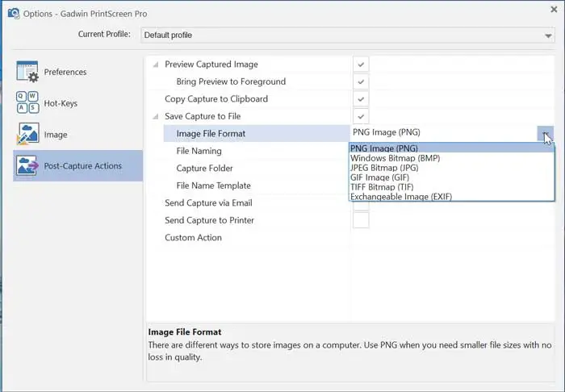
Task: Disable Copy Capture to Clipboard checkbox
Action: 361,99
